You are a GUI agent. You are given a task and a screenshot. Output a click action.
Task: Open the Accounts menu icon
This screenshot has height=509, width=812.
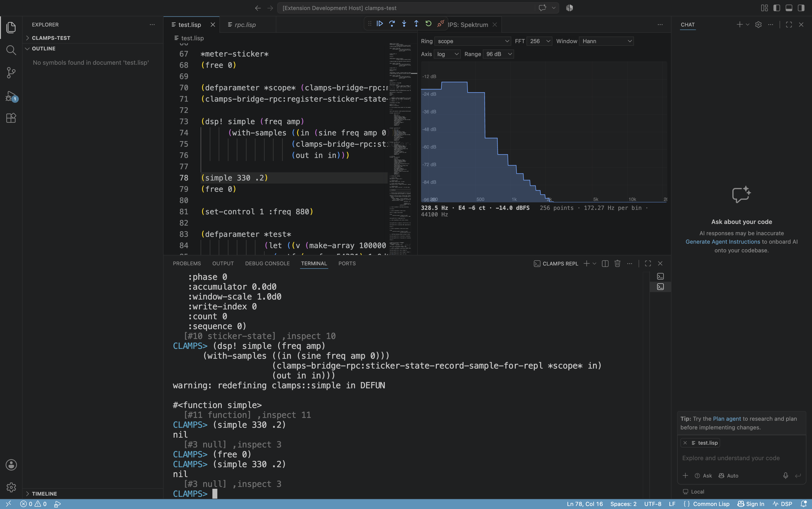(11, 465)
